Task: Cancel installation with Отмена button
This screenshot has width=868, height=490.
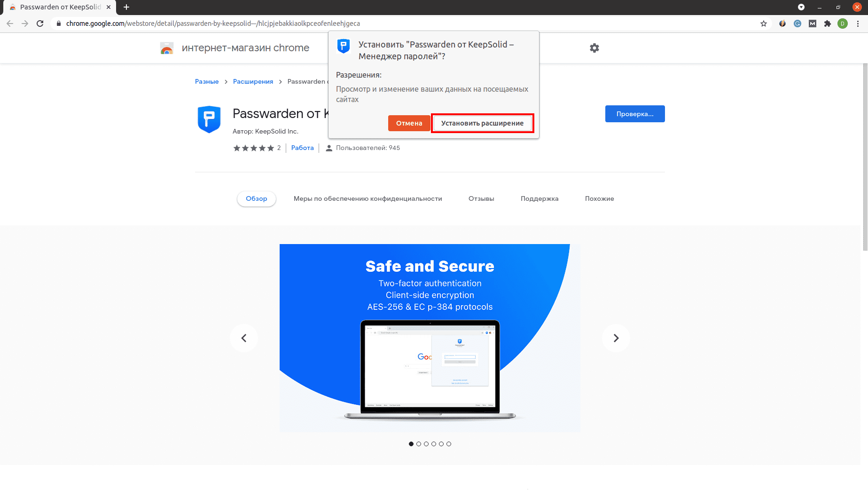Action: 409,123
